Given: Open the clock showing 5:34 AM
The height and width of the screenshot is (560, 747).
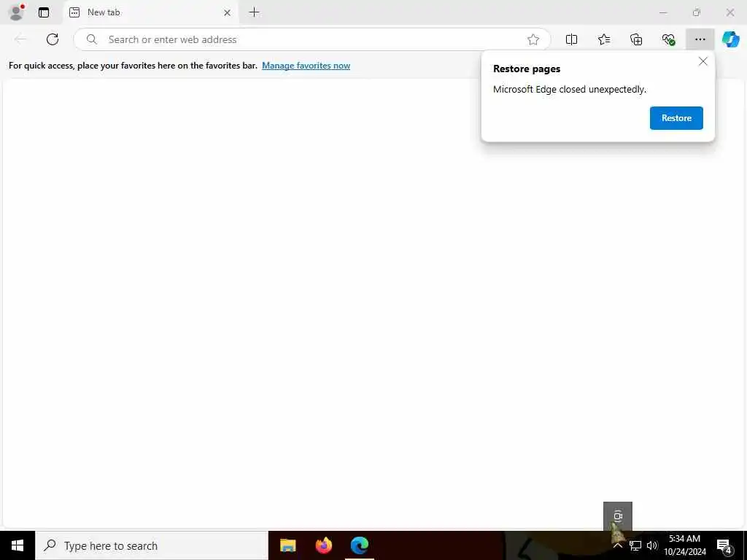Looking at the screenshot, I should coord(684,545).
